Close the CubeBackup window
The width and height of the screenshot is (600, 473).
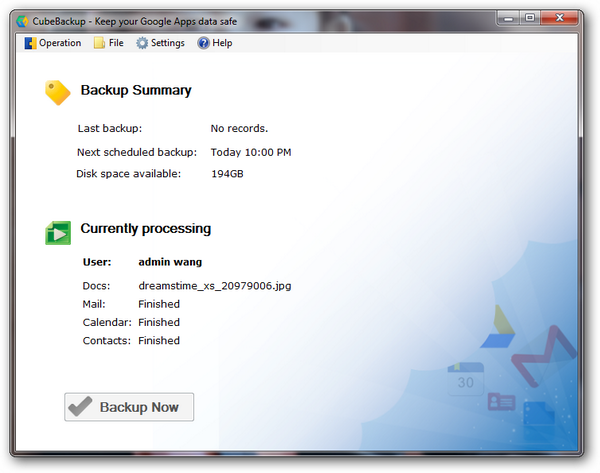pyautogui.click(x=559, y=18)
